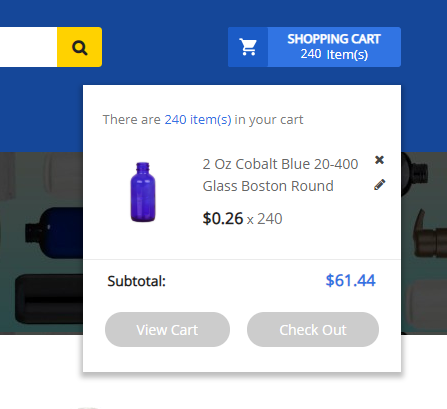Click the yellow search magnifier button
447x409 pixels.
pyautogui.click(x=79, y=47)
